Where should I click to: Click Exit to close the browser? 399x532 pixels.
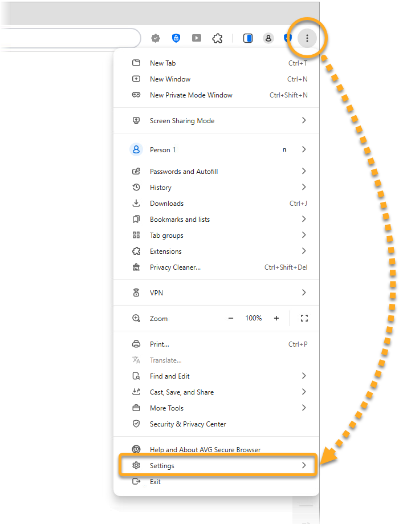point(155,482)
